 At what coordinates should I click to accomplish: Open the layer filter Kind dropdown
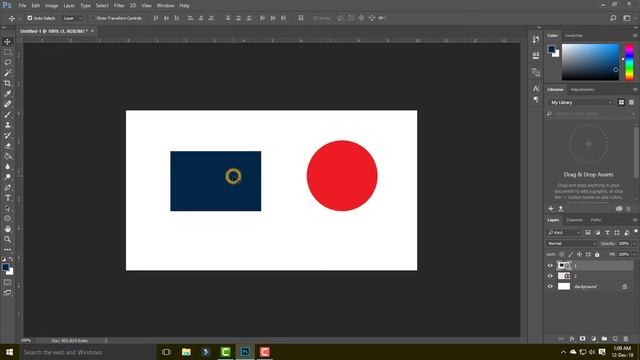(x=564, y=233)
